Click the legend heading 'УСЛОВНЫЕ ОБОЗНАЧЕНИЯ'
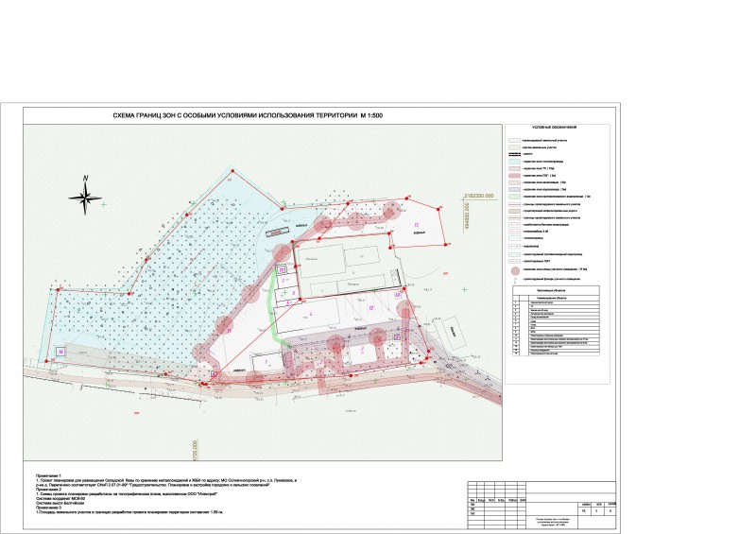756x534 pixels. 555,128
